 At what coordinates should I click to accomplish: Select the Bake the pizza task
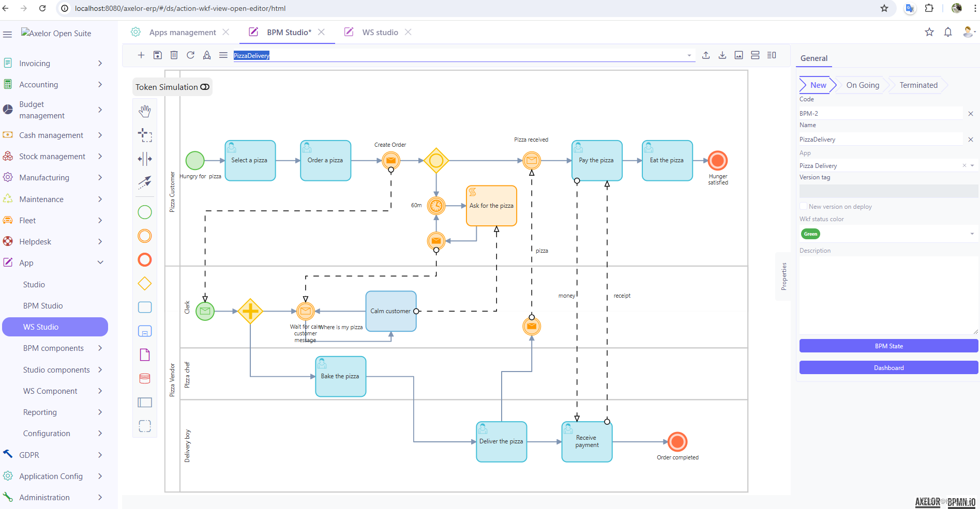click(x=340, y=376)
